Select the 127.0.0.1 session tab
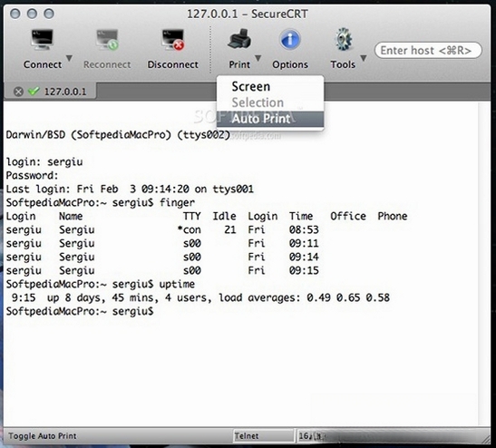The width and height of the screenshot is (496, 448). point(51,92)
